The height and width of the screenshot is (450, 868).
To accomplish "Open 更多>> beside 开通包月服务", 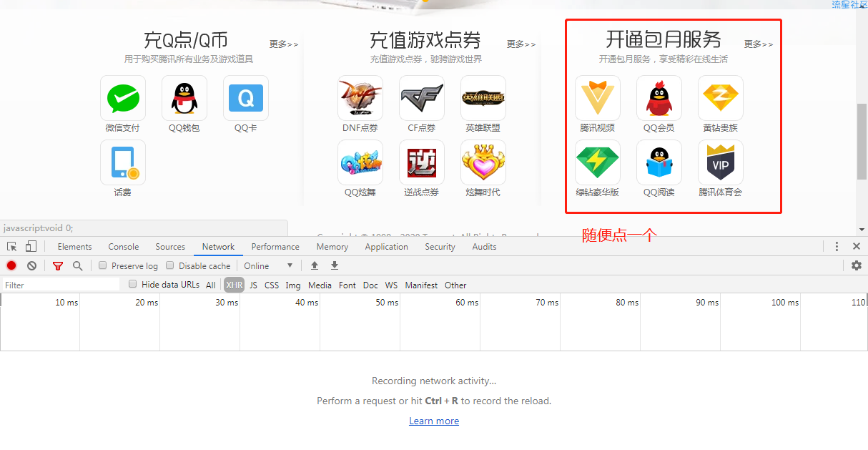I will coord(759,44).
